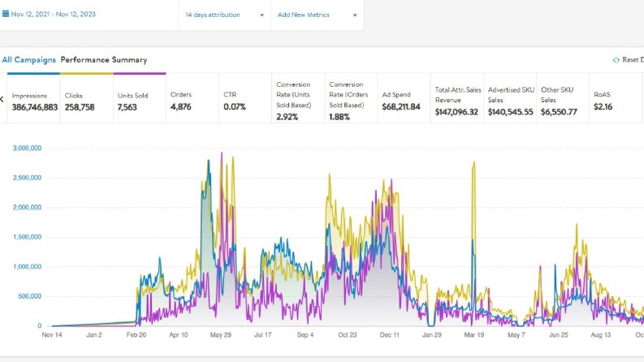Select the Units Sold metric card
The width and height of the screenshot is (644, 362).
[x=140, y=98]
